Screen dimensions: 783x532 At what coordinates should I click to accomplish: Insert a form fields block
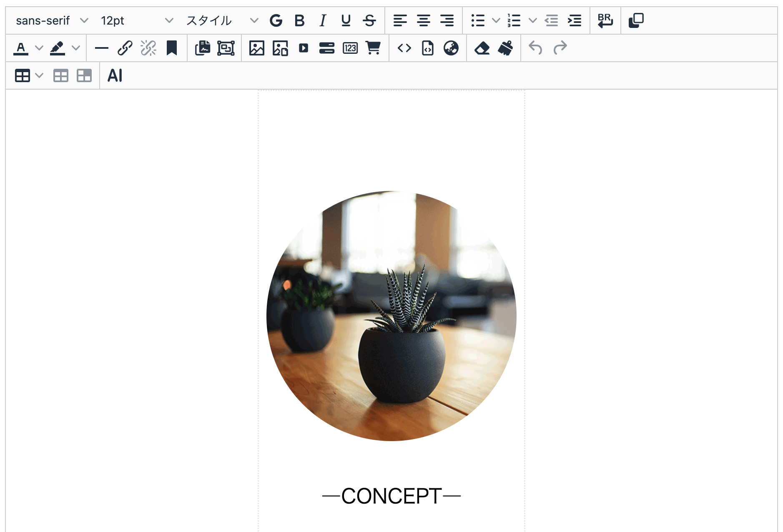pos(327,48)
